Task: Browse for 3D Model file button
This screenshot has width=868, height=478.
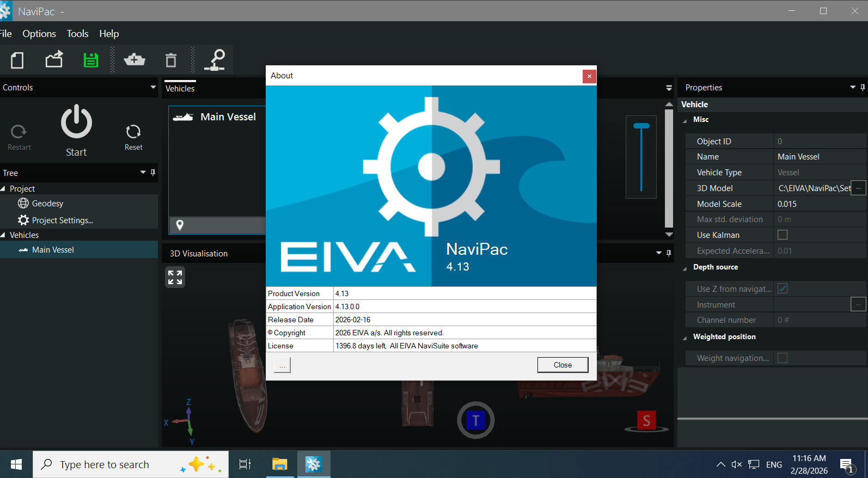Action: pos(858,188)
